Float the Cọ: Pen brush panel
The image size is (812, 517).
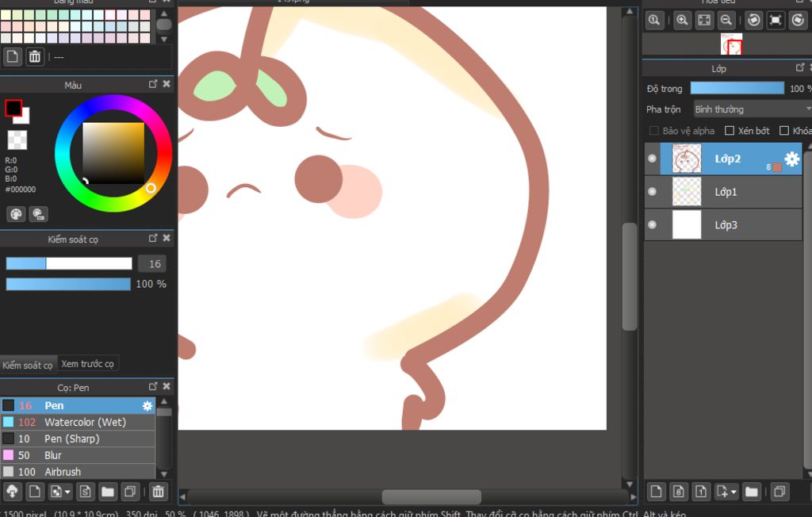coord(153,386)
